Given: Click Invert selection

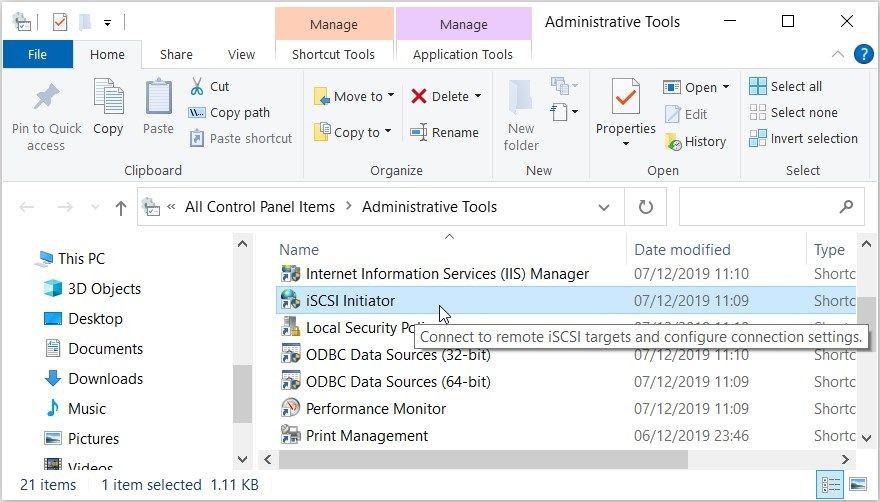Looking at the screenshot, I should tap(804, 138).
